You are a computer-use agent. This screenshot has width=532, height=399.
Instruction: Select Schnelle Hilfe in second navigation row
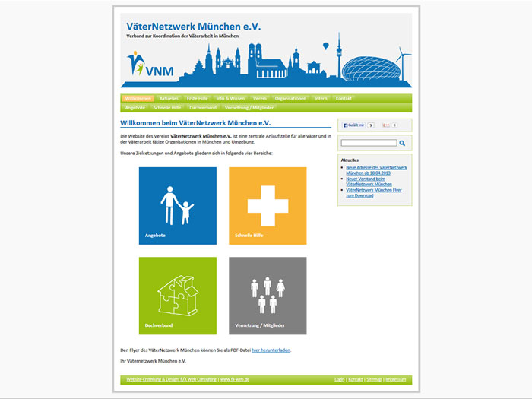(x=167, y=108)
